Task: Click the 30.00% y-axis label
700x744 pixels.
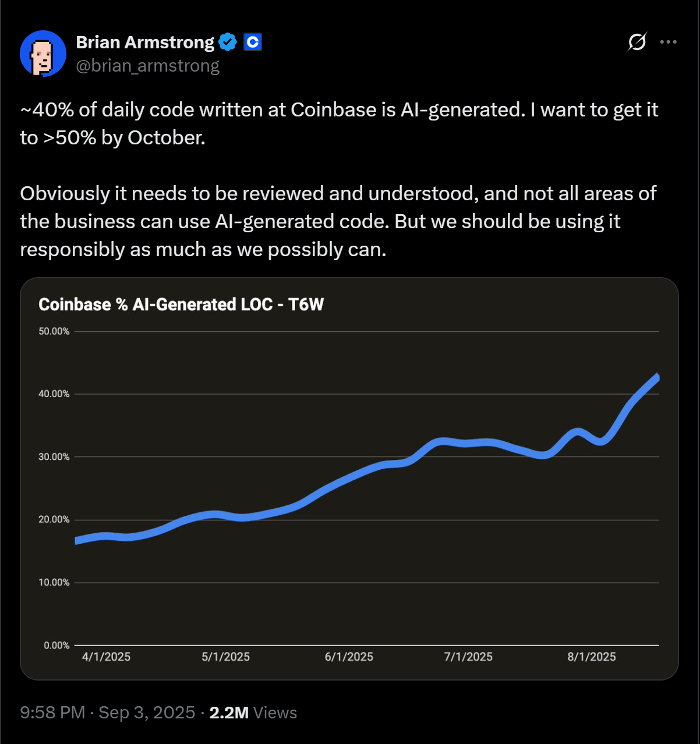Action: (54, 457)
